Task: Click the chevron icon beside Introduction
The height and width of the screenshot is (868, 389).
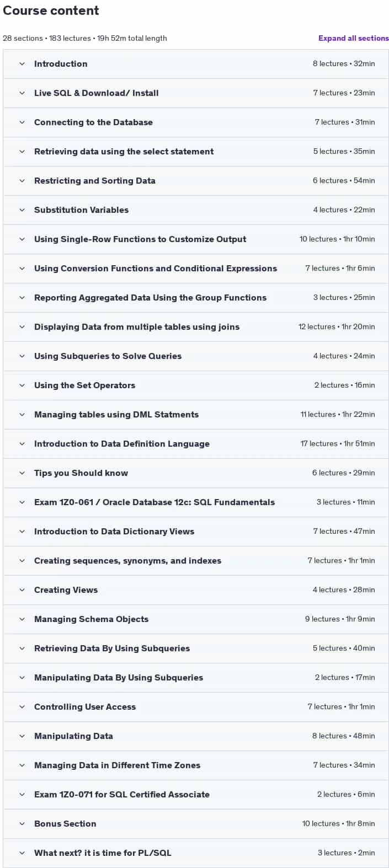Action: coord(22,64)
